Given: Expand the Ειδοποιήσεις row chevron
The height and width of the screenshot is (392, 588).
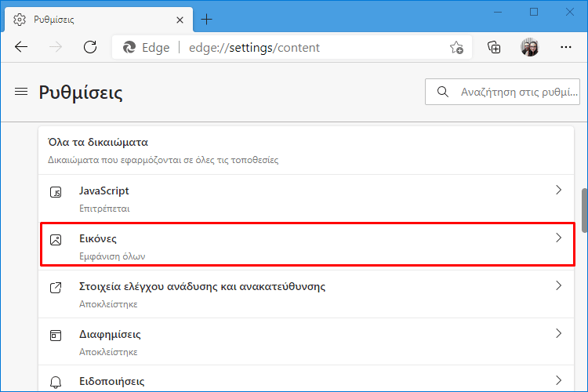Looking at the screenshot, I should [x=558, y=380].
